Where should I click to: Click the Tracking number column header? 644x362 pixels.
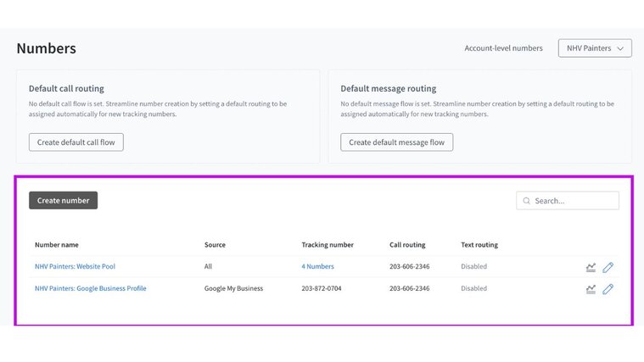328,245
